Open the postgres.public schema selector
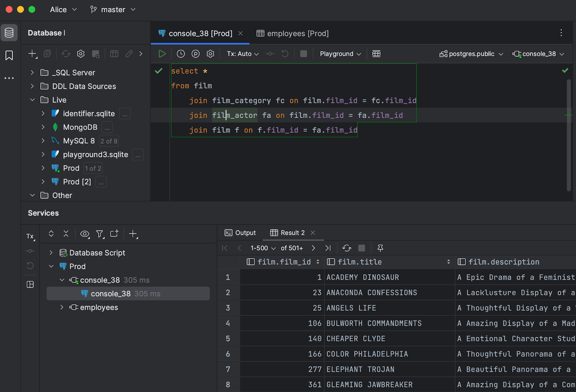The width and height of the screenshot is (576, 392). coord(471,54)
